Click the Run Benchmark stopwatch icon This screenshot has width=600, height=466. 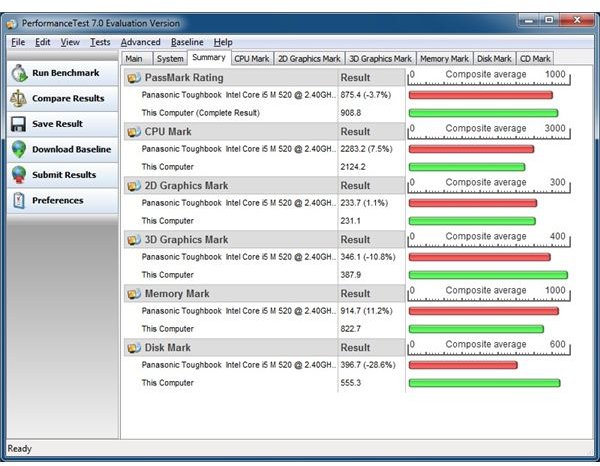[19, 73]
